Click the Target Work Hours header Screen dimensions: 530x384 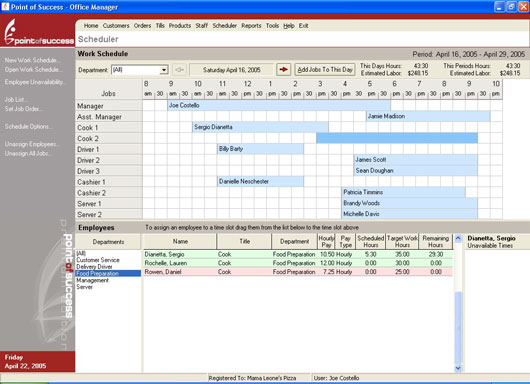coord(402,241)
